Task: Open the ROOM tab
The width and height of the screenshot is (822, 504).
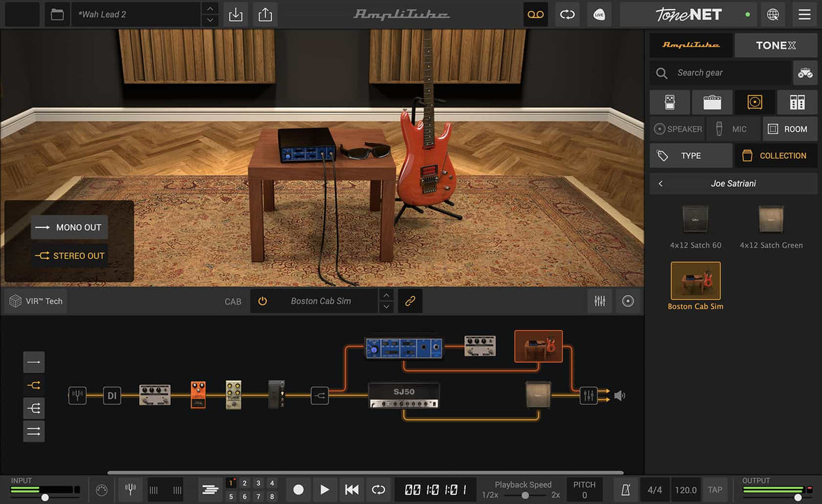Action: 790,129
